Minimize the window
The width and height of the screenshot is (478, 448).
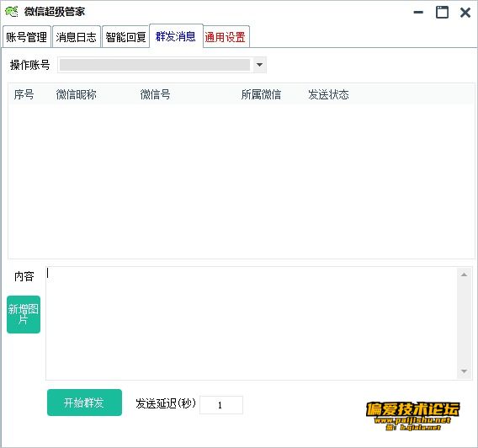(x=418, y=12)
